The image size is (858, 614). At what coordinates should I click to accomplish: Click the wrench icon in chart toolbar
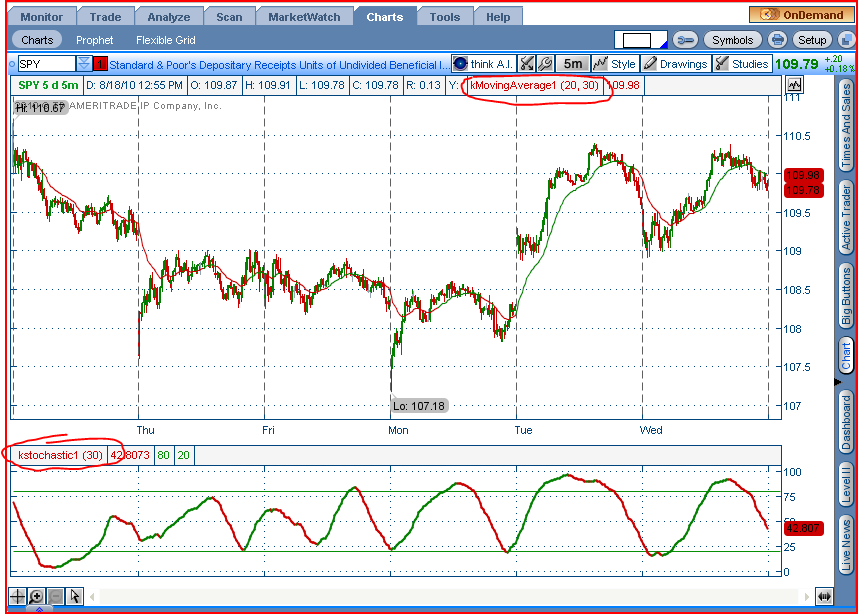coord(545,64)
